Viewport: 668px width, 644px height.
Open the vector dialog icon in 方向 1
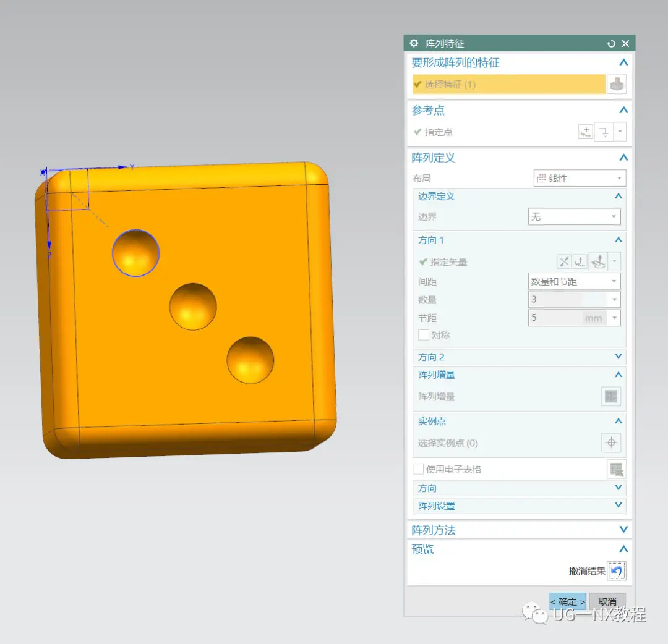coord(580,262)
